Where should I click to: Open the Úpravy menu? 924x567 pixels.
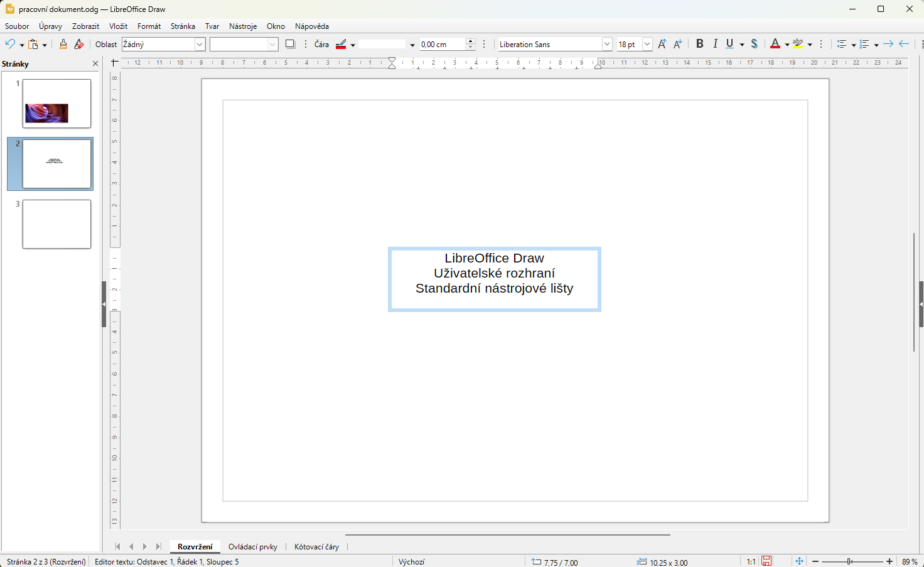(50, 26)
